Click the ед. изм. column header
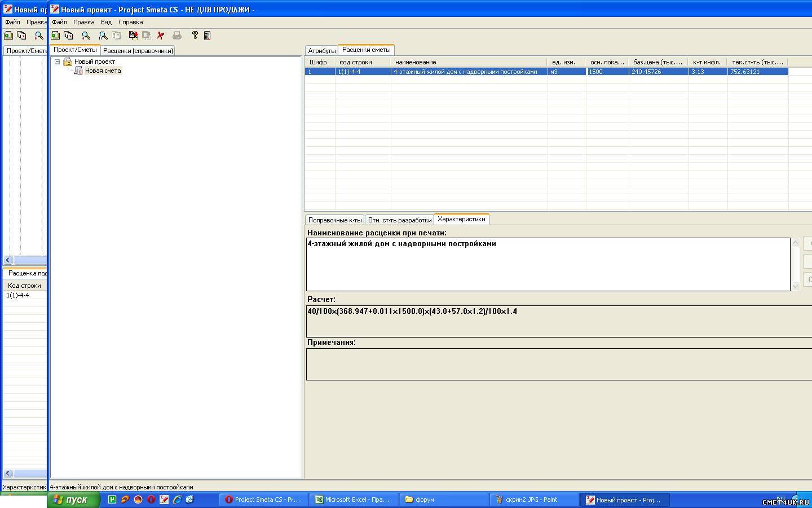Viewport: 812px width, 508px height. tap(567, 62)
